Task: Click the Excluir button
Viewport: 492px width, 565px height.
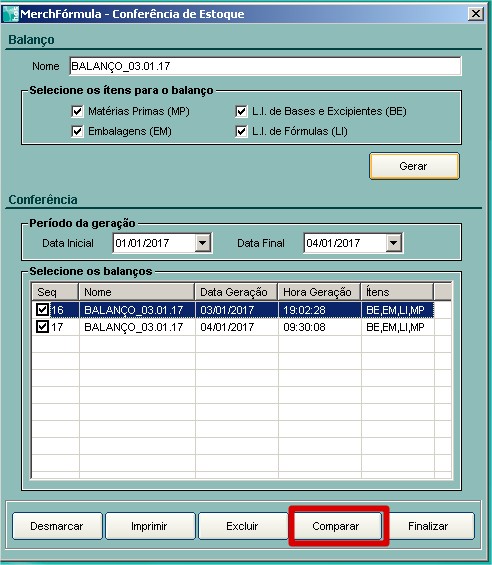Action: click(243, 526)
